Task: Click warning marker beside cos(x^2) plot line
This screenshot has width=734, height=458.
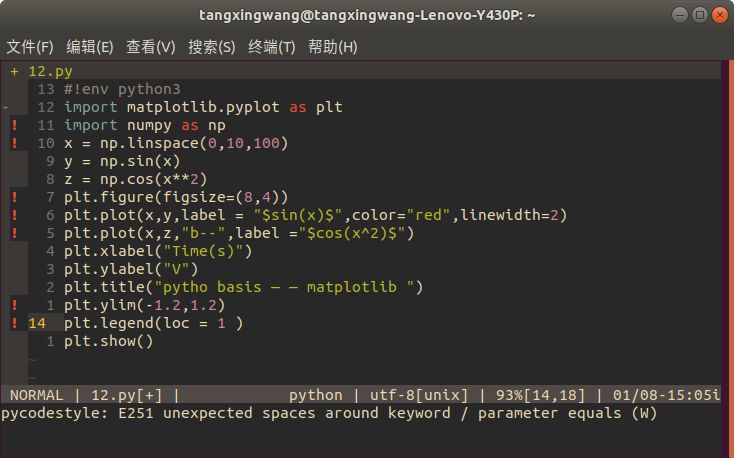Action: point(15,233)
